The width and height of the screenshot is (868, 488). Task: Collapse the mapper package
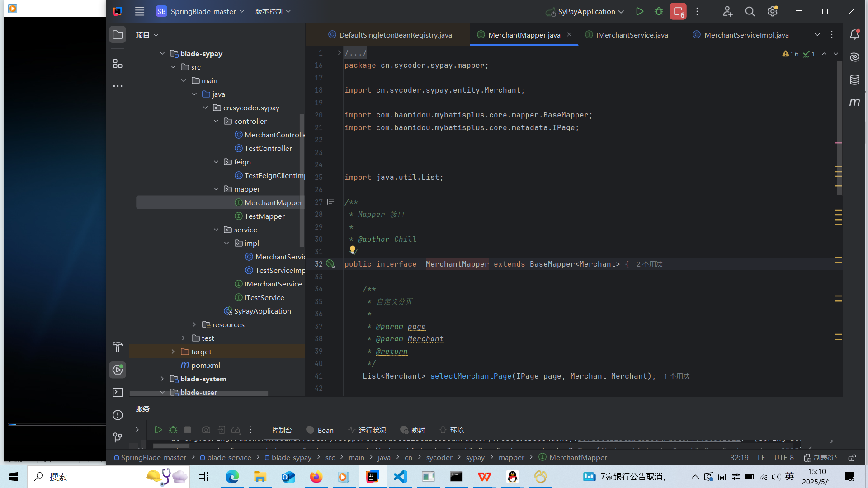(216, 189)
